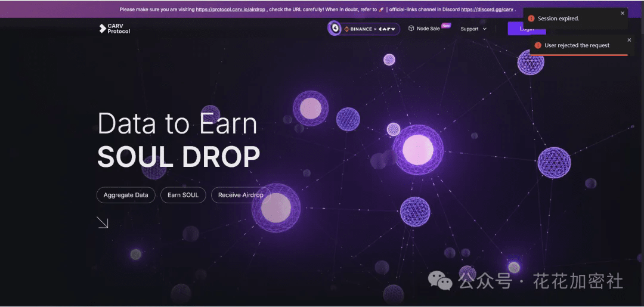Dismiss the Session expired notification
Image resolution: width=644 pixels, height=307 pixels.
pyautogui.click(x=622, y=13)
